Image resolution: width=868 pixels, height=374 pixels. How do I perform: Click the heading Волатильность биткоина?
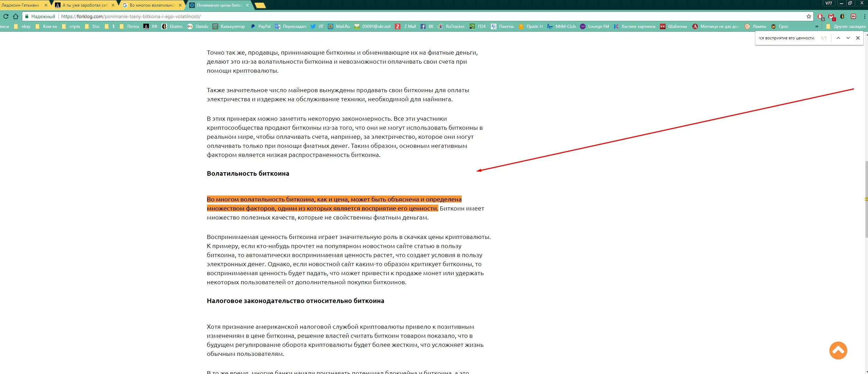[x=248, y=174]
